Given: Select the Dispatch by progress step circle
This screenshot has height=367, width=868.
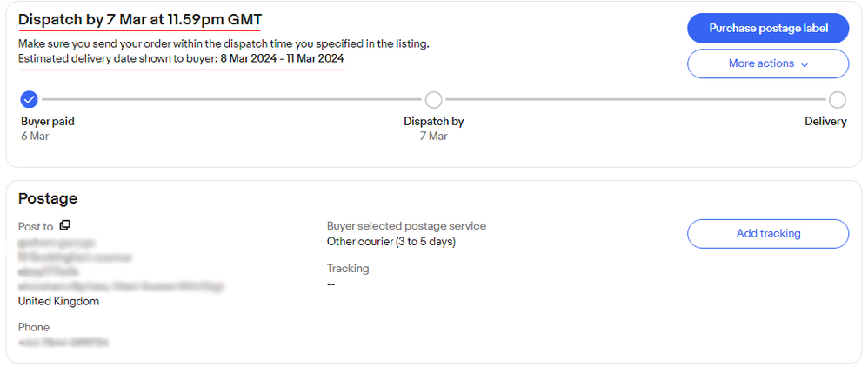Looking at the screenshot, I should point(433,100).
